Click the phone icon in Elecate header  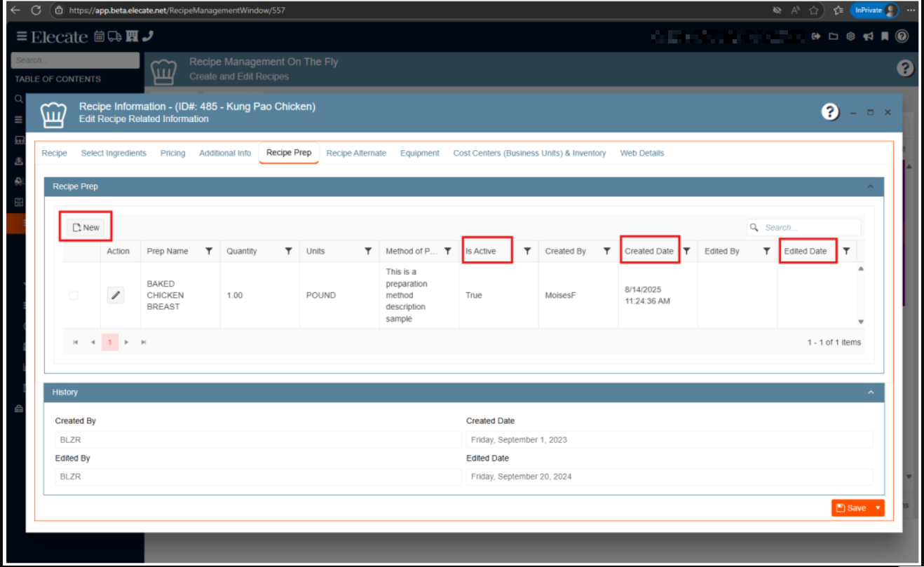(x=147, y=36)
